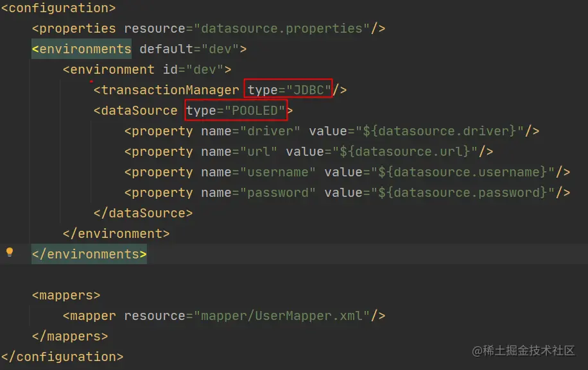588x370 pixels.
Task: Click the datasource.properties resource value
Action: click(282, 28)
